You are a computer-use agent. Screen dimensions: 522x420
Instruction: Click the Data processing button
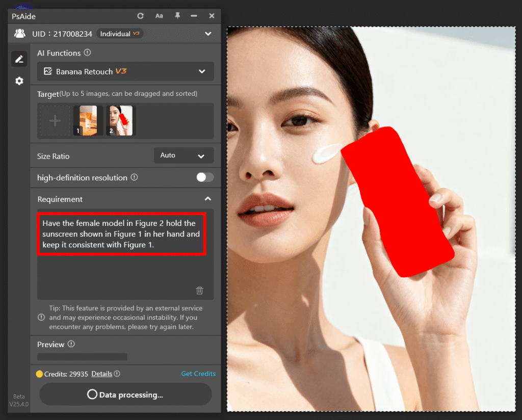click(x=125, y=395)
